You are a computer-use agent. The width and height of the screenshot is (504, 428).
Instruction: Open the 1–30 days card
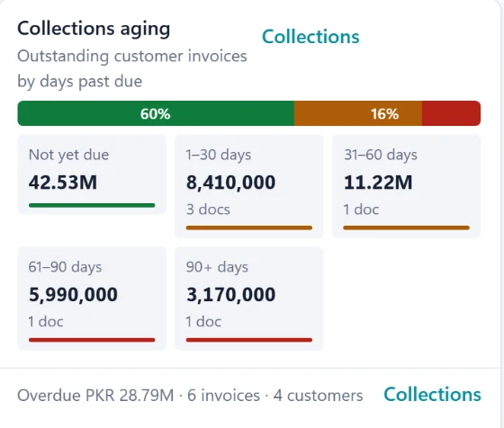[248, 186]
